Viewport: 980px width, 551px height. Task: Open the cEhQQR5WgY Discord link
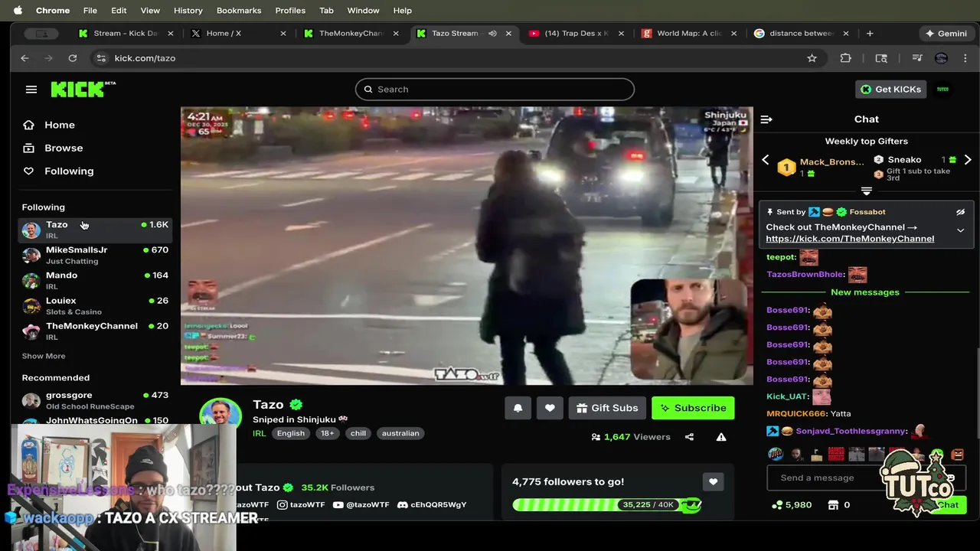[x=432, y=505]
